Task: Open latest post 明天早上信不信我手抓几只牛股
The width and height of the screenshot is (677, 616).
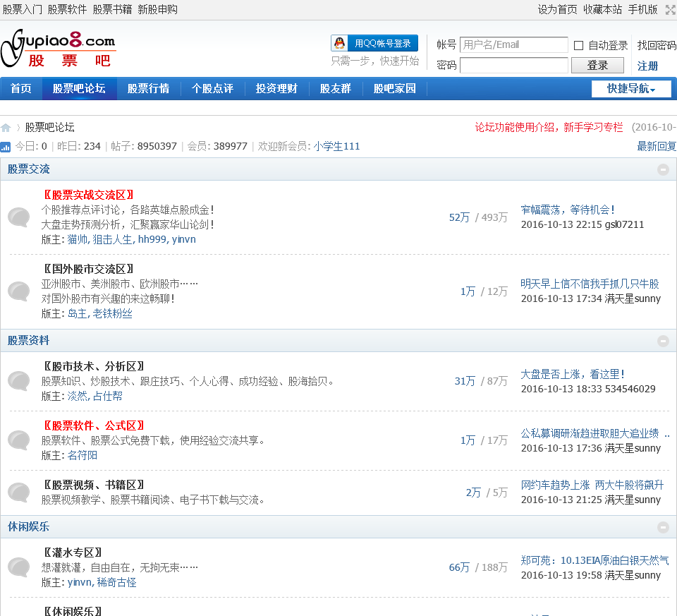Action: 590,284
